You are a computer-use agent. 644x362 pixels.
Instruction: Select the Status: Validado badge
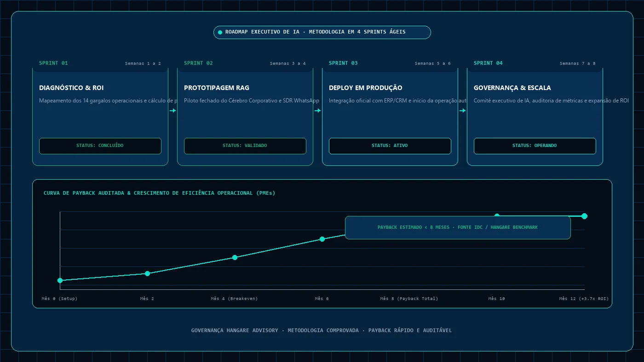coord(245,146)
